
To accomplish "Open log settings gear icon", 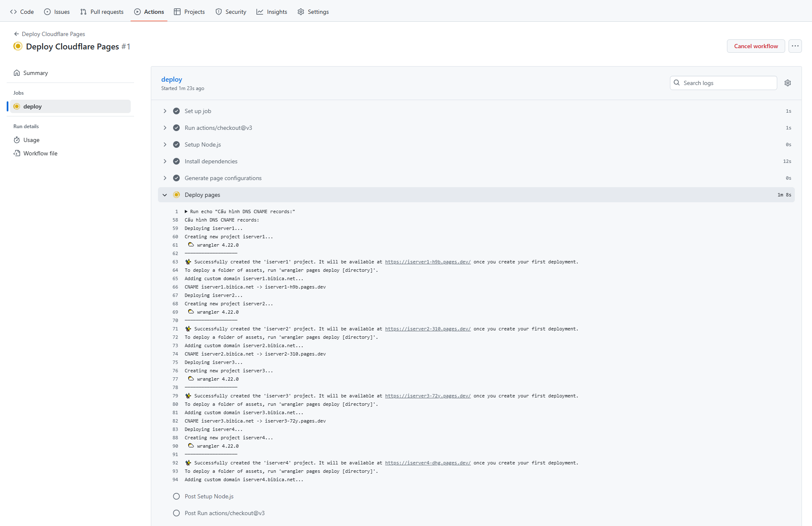I will 788,83.
